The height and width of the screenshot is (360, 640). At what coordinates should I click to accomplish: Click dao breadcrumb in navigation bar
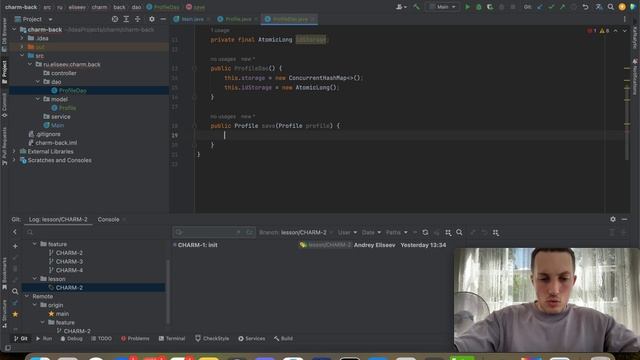point(136,7)
